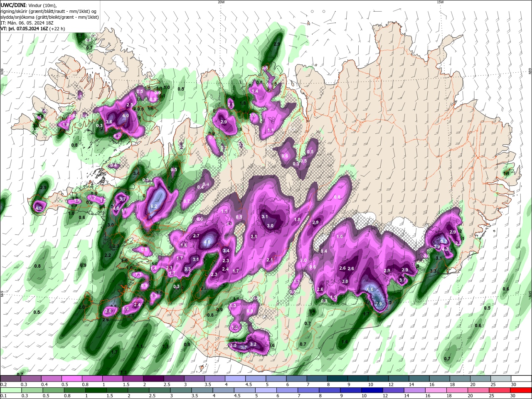Click the 2.2 rainfall value off the west coast

point(108,255)
